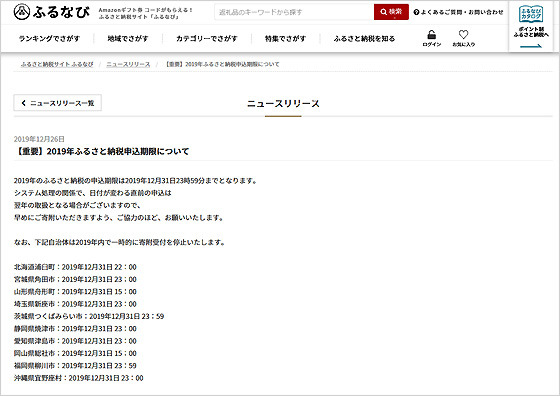Open 地域でさがす menu
Viewport: 560px width, 396px height.
coord(128,39)
